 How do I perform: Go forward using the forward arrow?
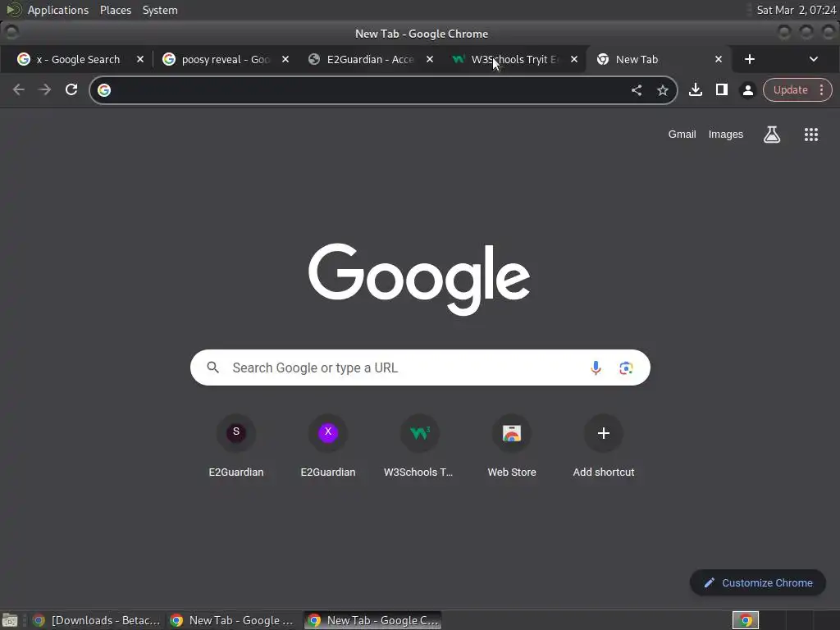45,90
